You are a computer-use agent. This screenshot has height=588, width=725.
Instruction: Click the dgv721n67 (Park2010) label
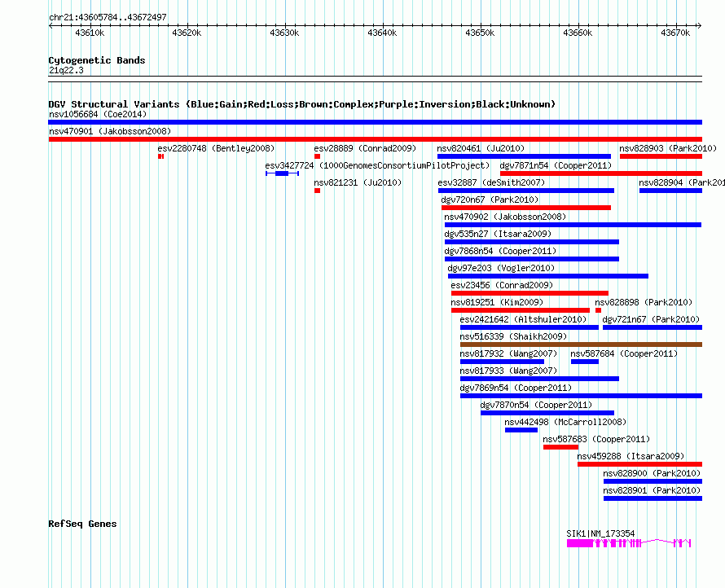tap(651, 319)
